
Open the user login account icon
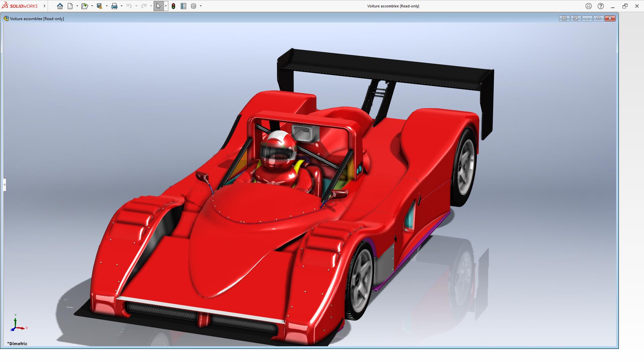point(589,6)
